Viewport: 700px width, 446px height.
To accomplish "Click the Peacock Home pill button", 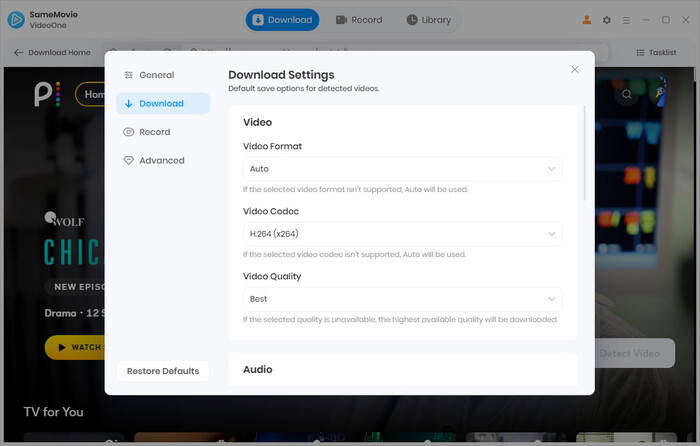I will pos(90,94).
